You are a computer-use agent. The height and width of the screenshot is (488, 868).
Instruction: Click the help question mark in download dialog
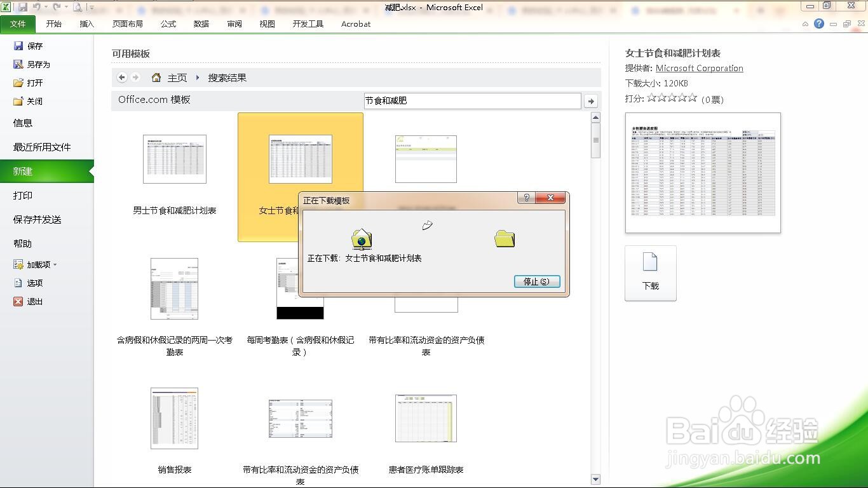(526, 198)
